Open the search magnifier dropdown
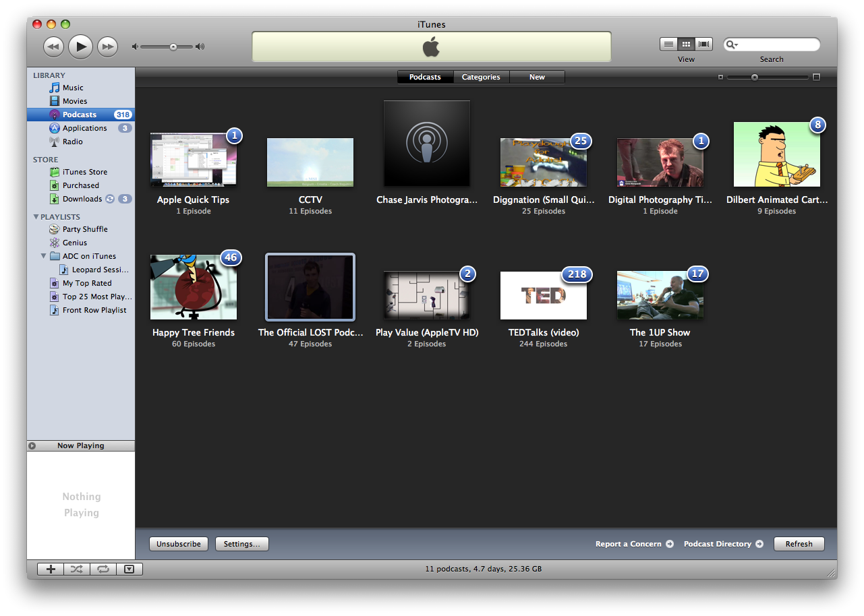Viewport: 864px width, 616px height. (732, 44)
